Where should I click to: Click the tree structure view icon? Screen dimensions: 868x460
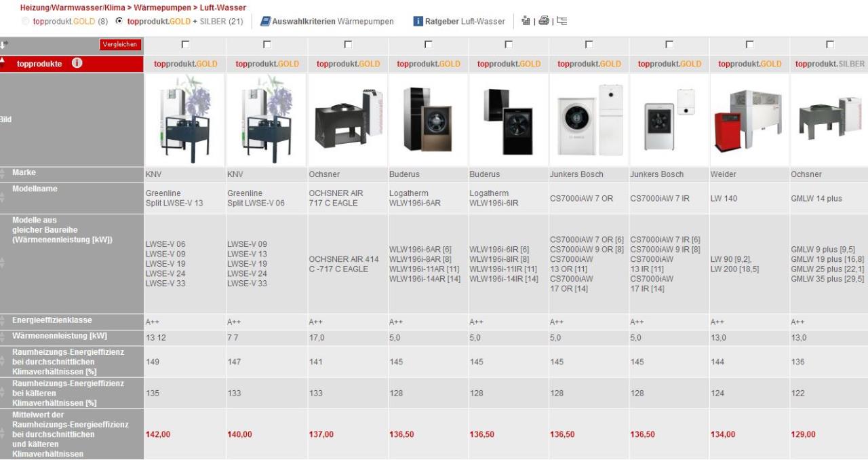coord(561,21)
